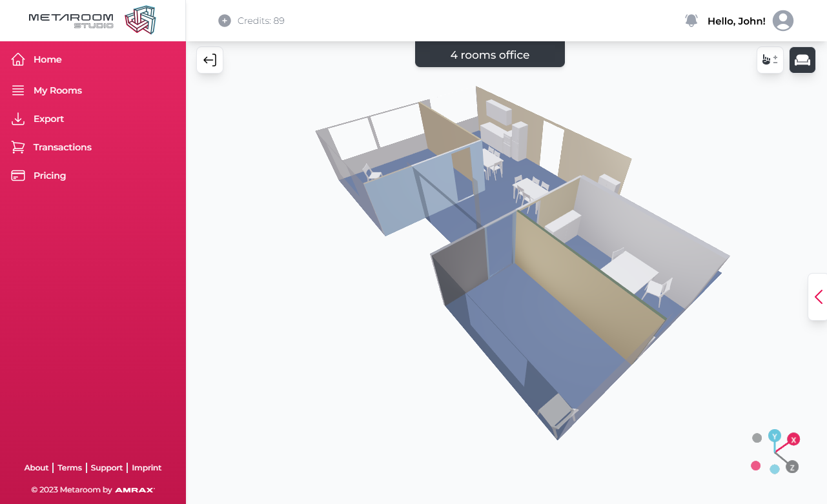Visit the AMRAX link at the bottom
This screenshot has width=827, height=504.
[134, 489]
